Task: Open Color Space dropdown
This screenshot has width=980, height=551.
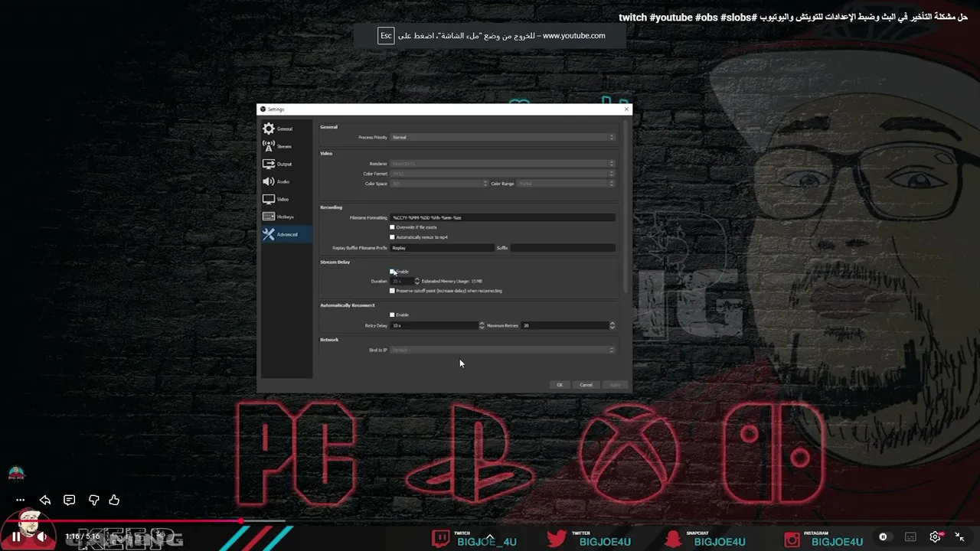Action: 439,184
